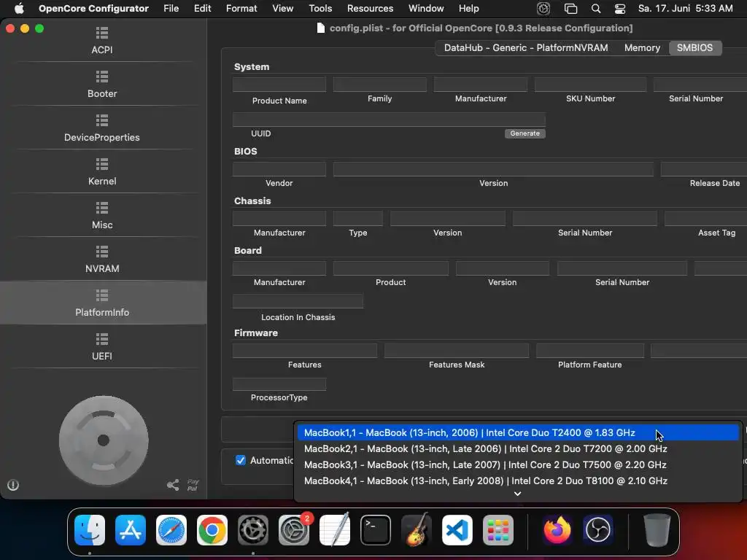Screen dimensions: 747x560
Task: Click the BIOS Vendor field
Action: (x=279, y=169)
